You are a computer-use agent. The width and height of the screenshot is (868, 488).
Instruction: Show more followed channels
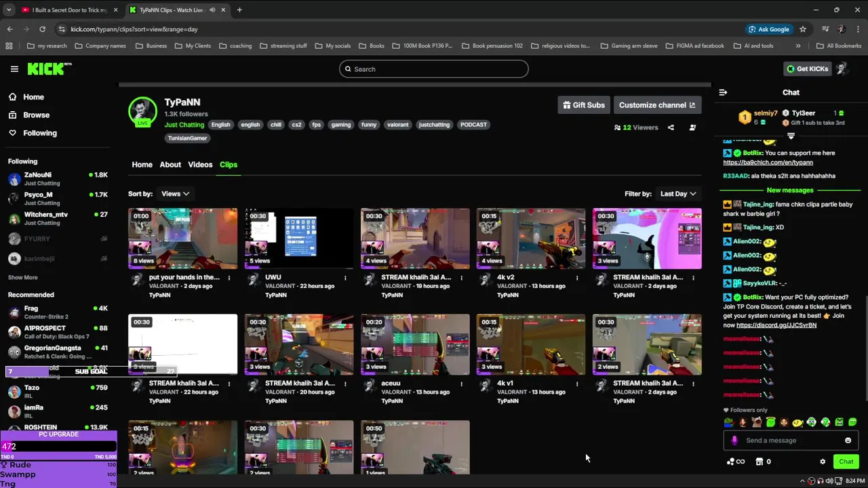pos(22,277)
